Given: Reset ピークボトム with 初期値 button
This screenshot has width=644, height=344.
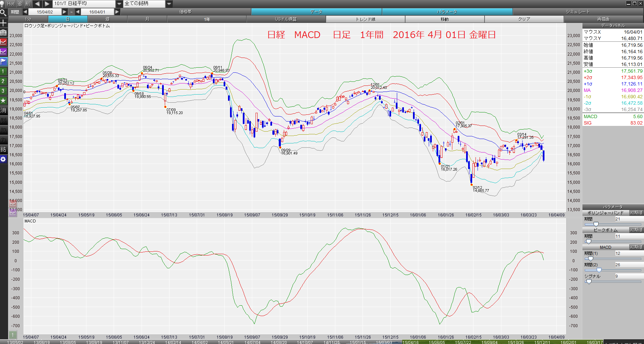Looking at the screenshot, I should tap(636, 230).
